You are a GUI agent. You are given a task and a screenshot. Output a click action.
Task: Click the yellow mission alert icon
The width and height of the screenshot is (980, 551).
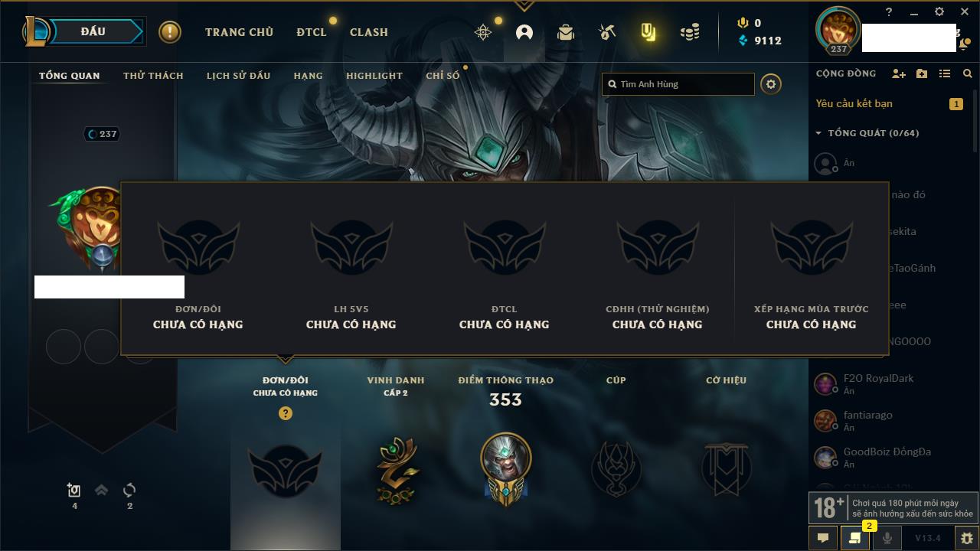170,32
